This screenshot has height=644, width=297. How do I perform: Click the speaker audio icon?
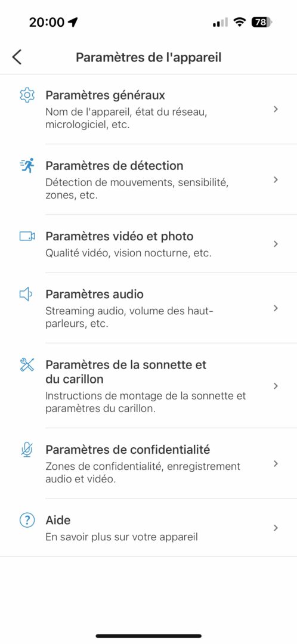pyautogui.click(x=26, y=294)
